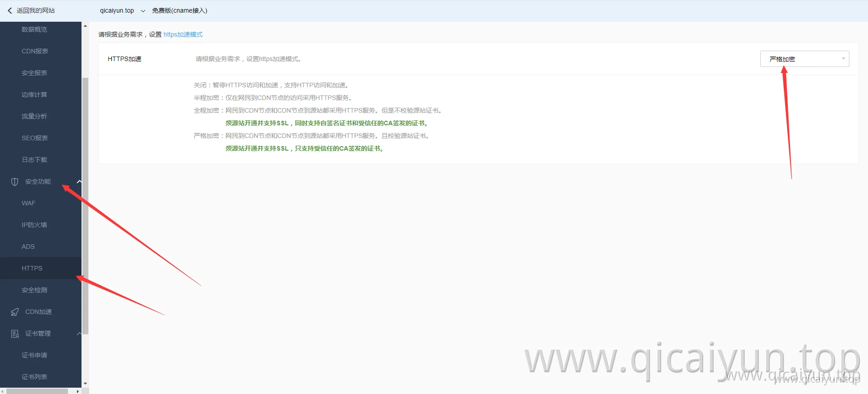Screen dimensions: 868x394
Task: Collapse the 证书管理 section chevron
Action: pos(79,333)
